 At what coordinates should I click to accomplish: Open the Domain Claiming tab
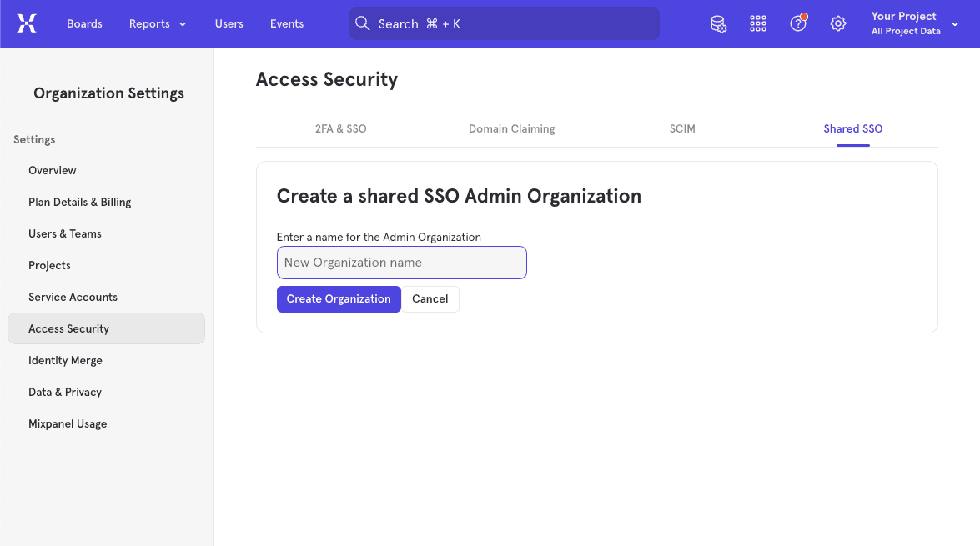(511, 128)
